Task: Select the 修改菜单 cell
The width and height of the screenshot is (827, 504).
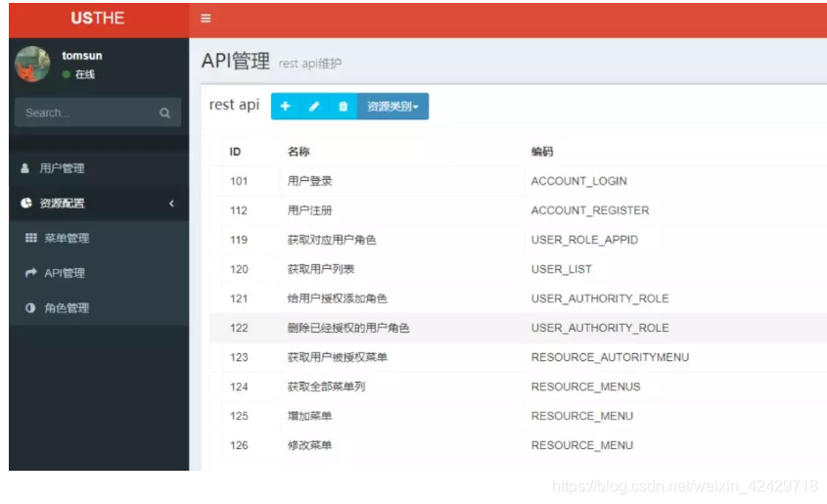Action: tap(309, 445)
